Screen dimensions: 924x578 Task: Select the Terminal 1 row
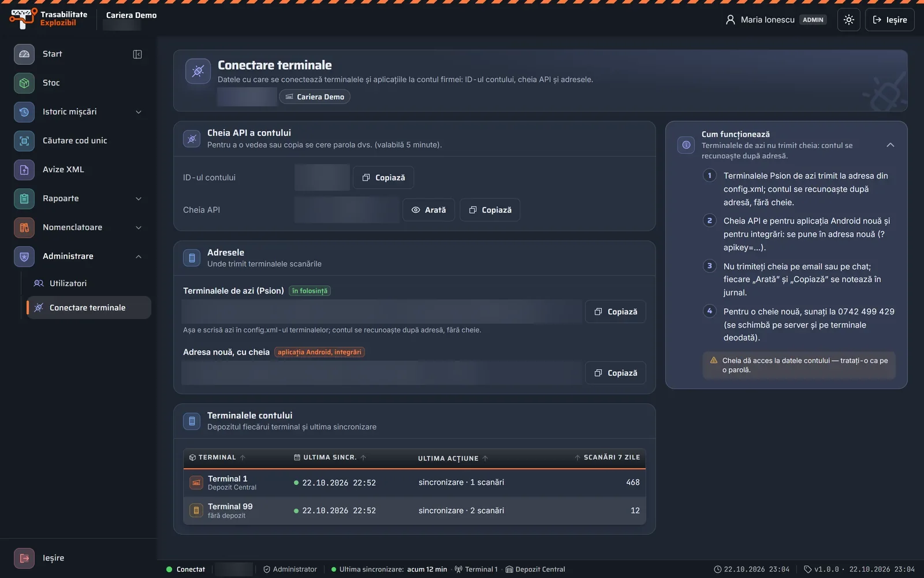[415, 483]
